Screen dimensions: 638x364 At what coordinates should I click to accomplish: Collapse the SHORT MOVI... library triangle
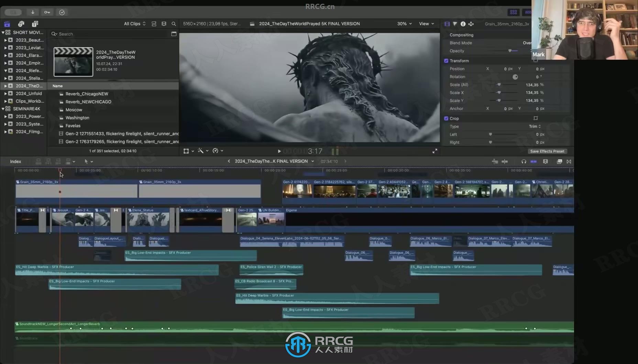[3, 32]
